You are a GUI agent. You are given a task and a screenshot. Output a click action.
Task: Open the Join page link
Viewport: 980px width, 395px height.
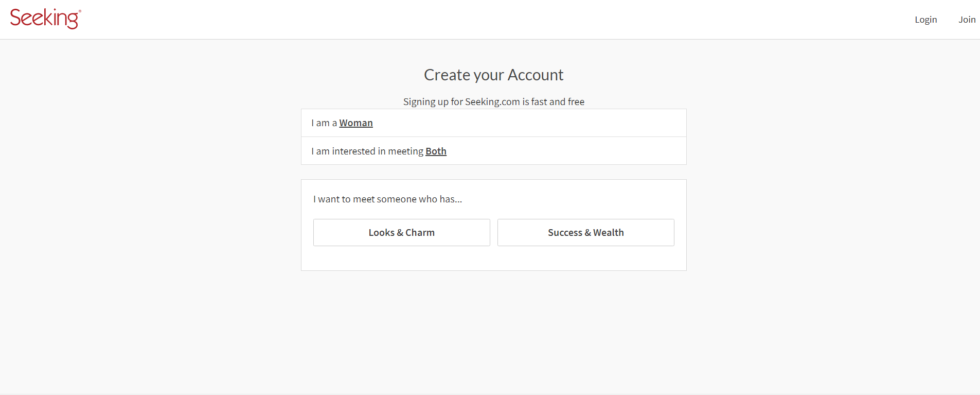point(967,20)
